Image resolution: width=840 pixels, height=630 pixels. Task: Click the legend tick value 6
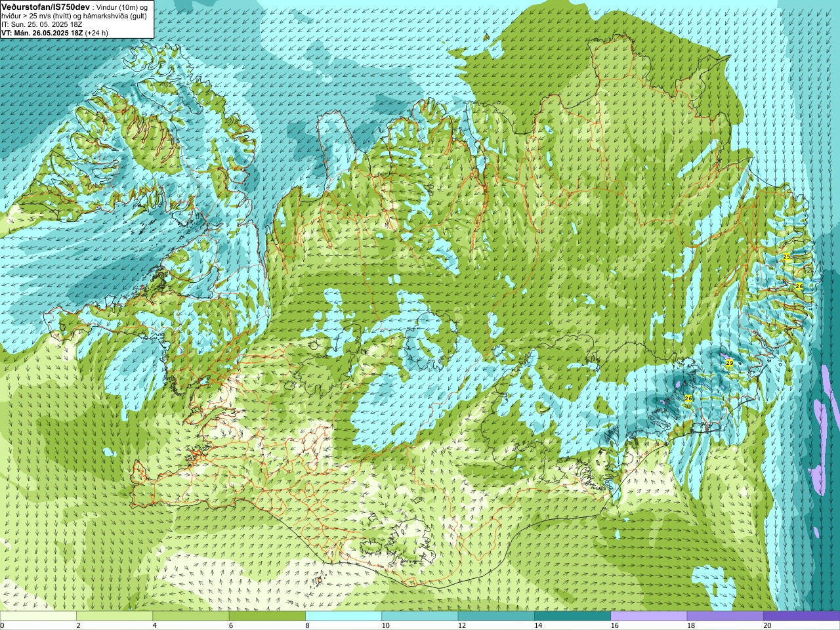click(x=231, y=625)
